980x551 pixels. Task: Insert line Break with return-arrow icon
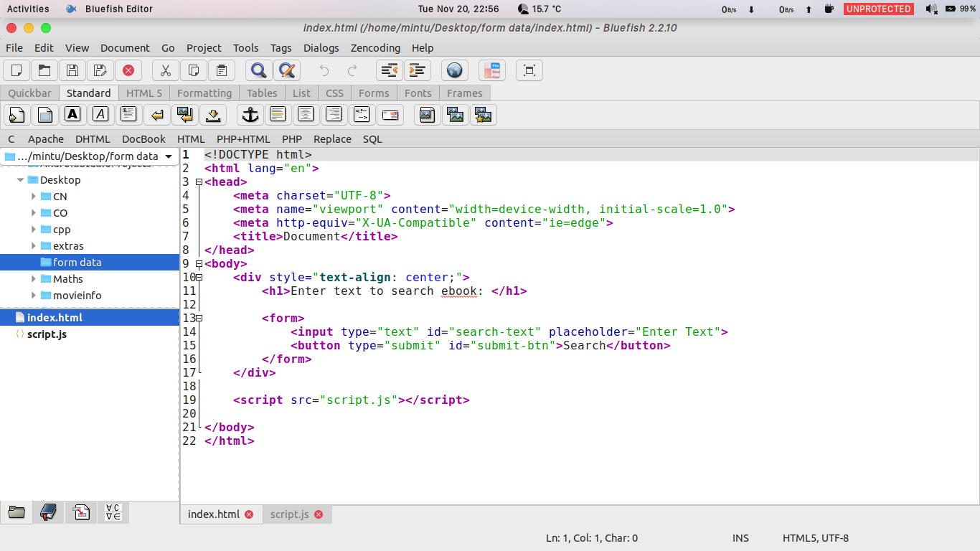[x=156, y=115]
